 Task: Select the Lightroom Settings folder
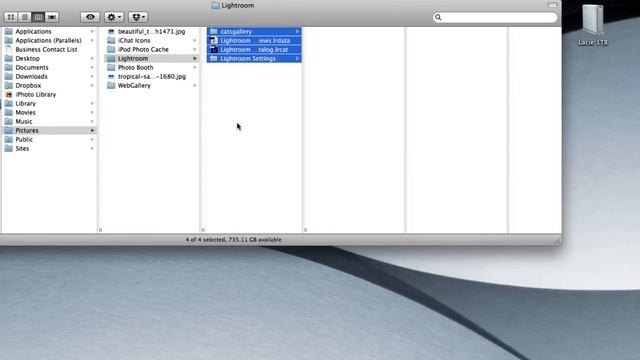254,58
